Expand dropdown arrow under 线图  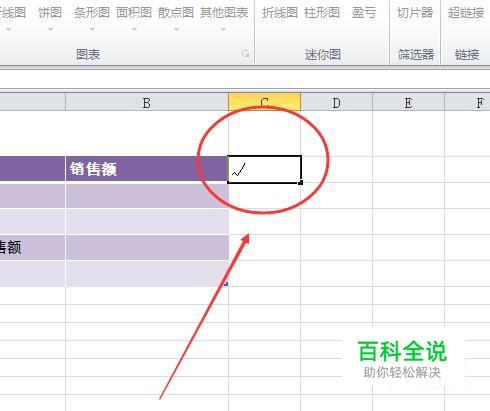click(x=9, y=29)
